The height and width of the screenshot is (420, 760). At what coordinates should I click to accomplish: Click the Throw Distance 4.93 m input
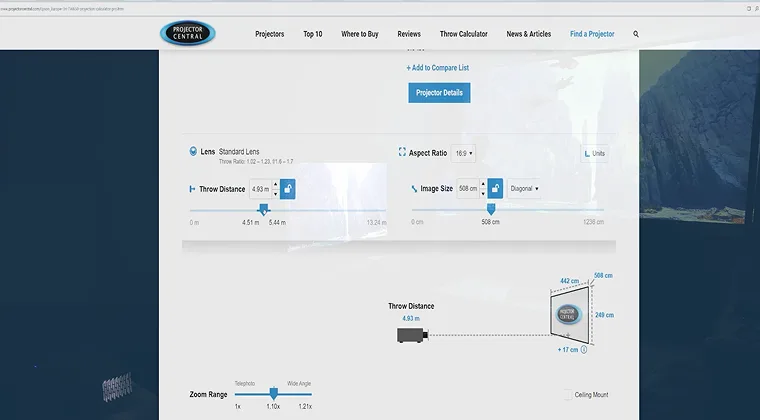261,189
